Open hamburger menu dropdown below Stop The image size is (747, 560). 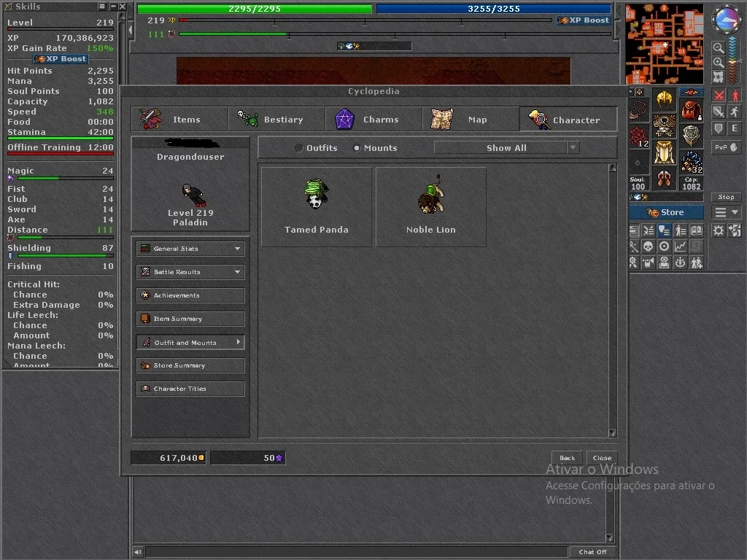[x=727, y=212]
